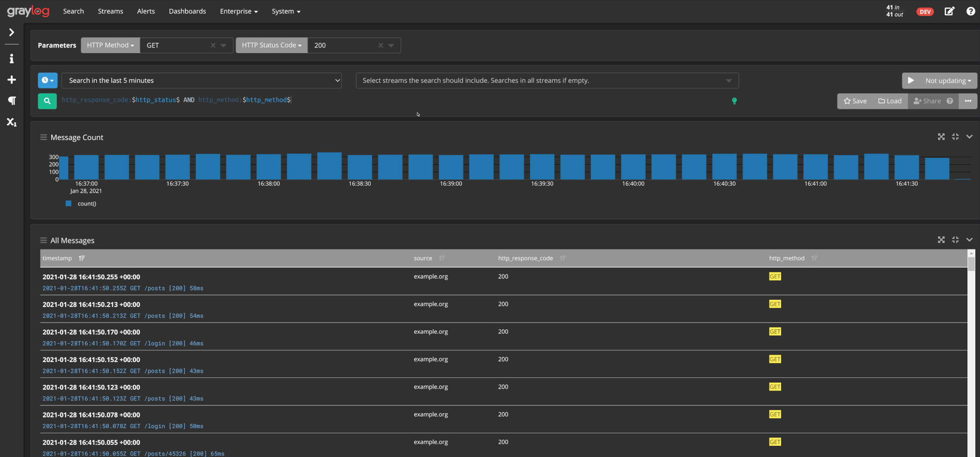This screenshot has width=980, height=457.
Task: Click into the search query input
Action: tap(394, 100)
